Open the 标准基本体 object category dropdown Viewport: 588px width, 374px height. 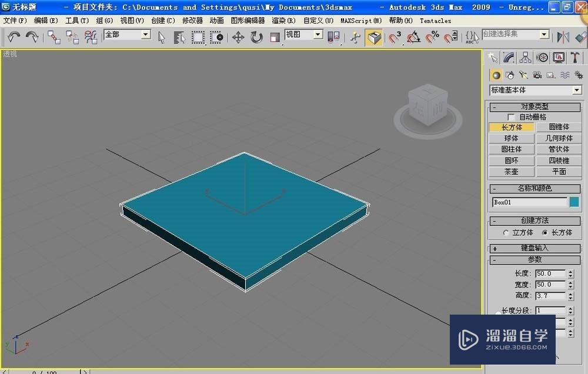tap(577, 90)
